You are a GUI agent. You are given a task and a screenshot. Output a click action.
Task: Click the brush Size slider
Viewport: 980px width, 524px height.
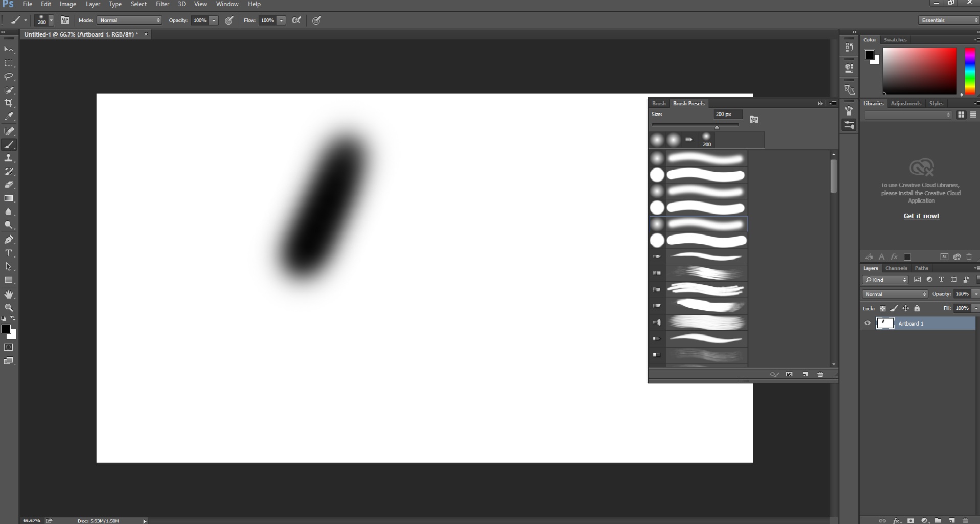click(695, 125)
